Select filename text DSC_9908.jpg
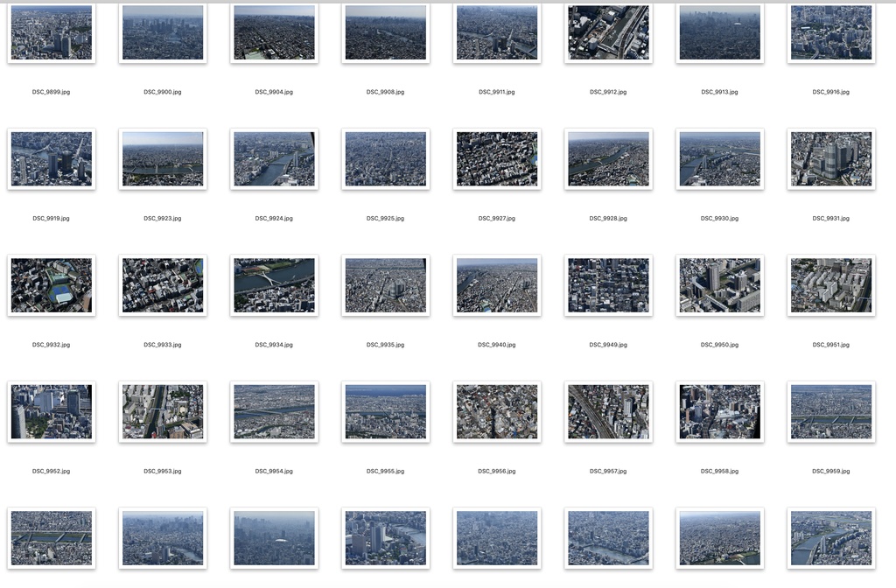This screenshot has width=896, height=588. pos(386,92)
